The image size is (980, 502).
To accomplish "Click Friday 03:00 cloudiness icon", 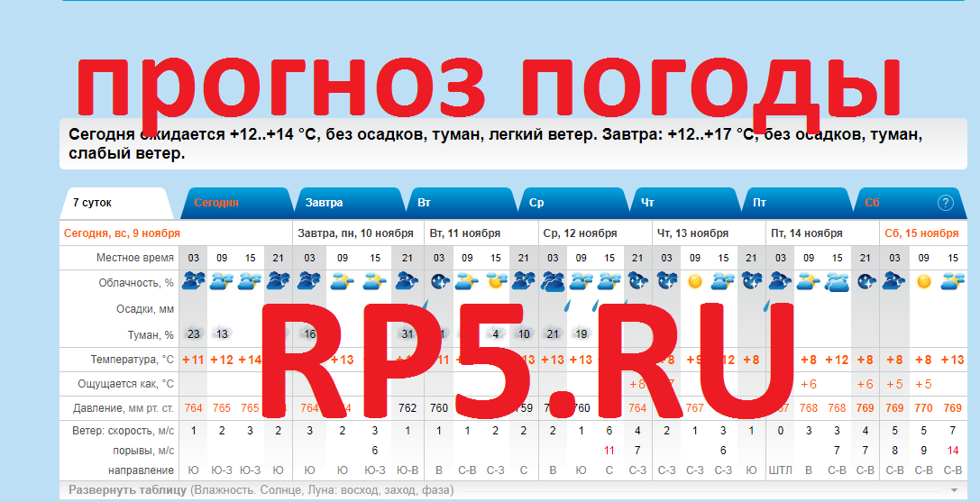I will click(x=781, y=281).
